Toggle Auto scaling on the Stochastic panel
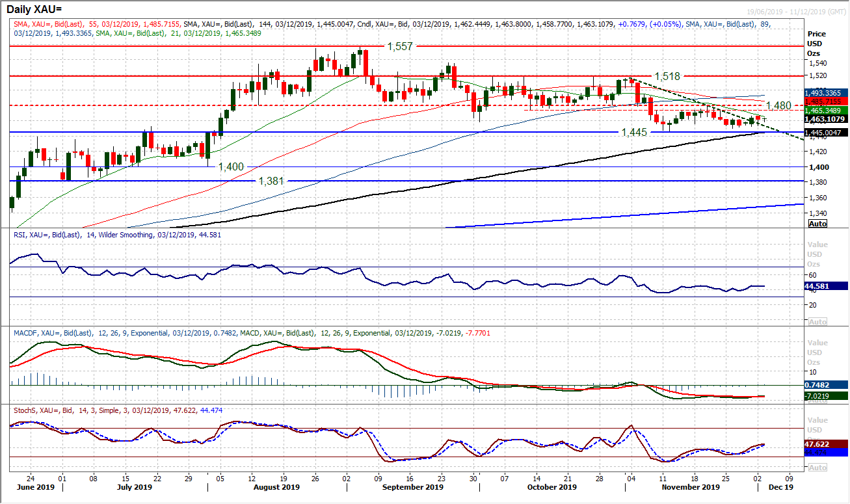This screenshot has height=504, width=850. click(817, 467)
